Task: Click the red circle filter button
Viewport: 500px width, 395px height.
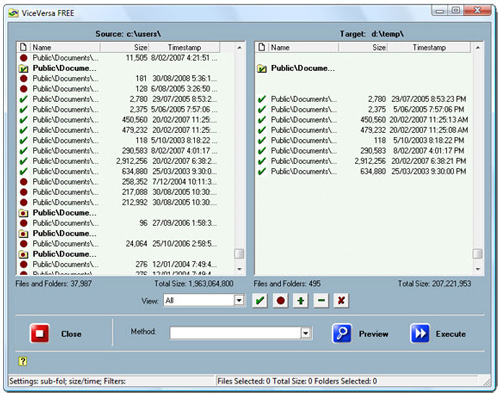Action: [x=280, y=301]
